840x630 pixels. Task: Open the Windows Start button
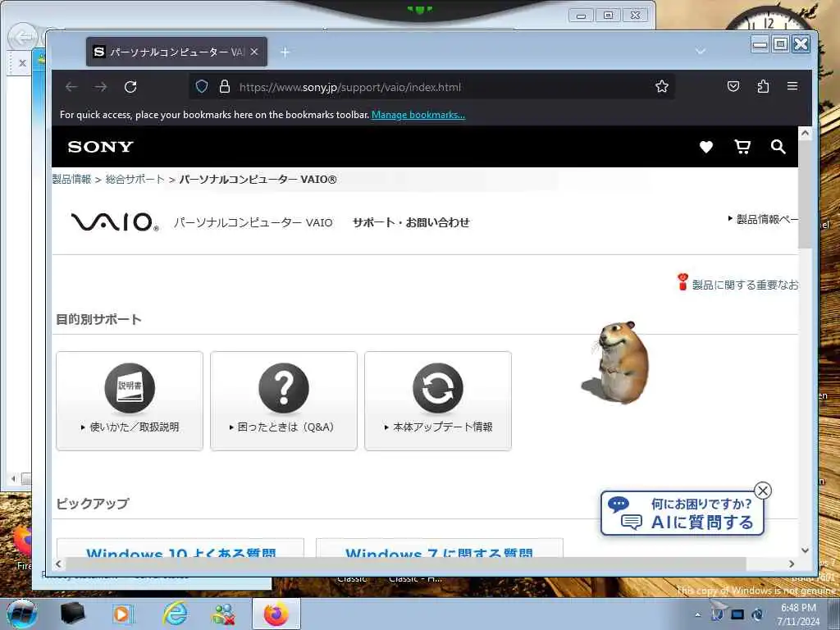(21, 614)
